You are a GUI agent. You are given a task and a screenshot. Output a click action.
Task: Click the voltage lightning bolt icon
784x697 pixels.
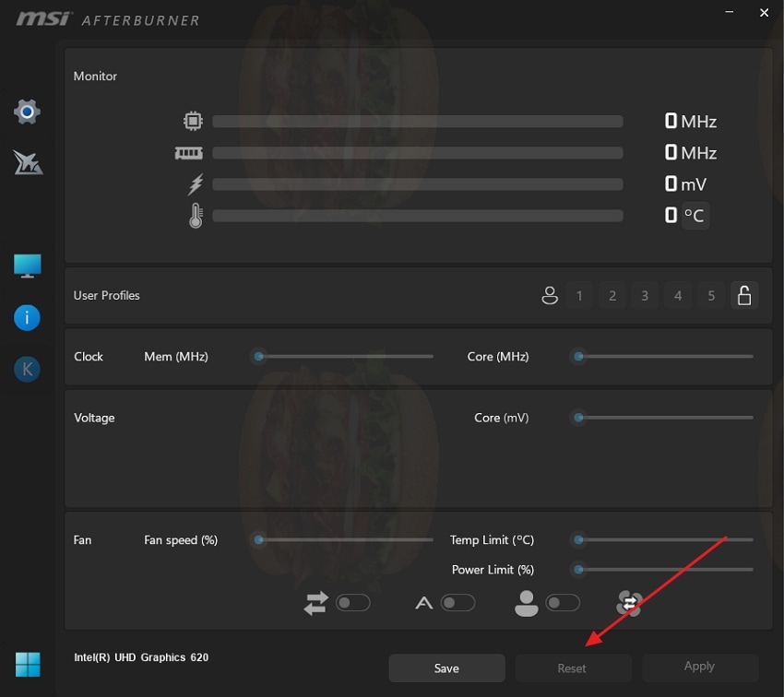tap(196, 183)
